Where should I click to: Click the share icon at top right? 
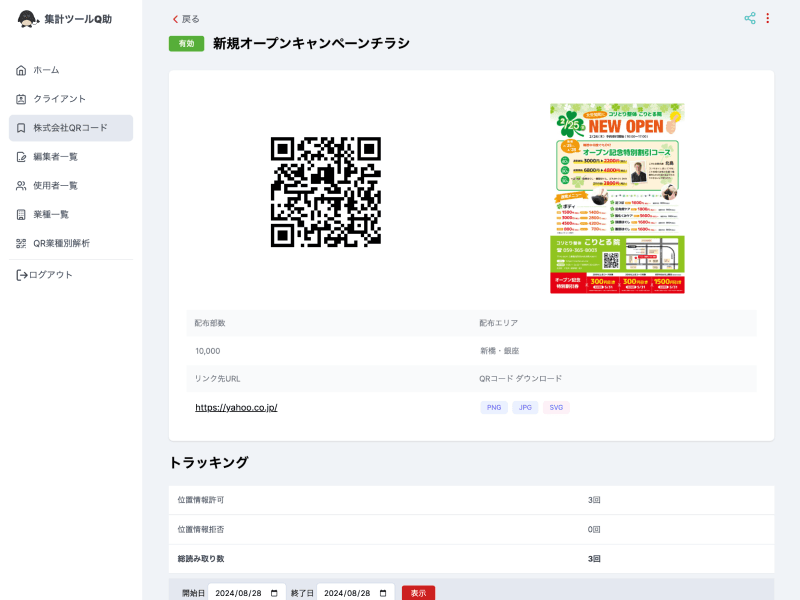tap(750, 18)
